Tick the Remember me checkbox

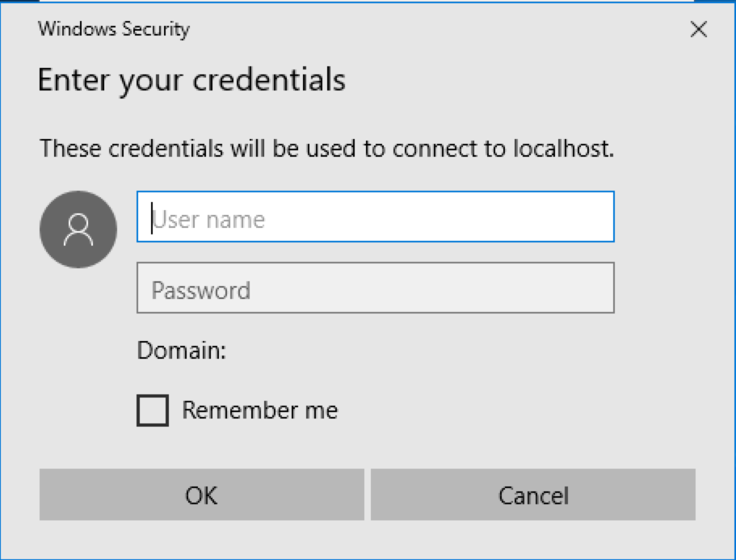(x=153, y=411)
